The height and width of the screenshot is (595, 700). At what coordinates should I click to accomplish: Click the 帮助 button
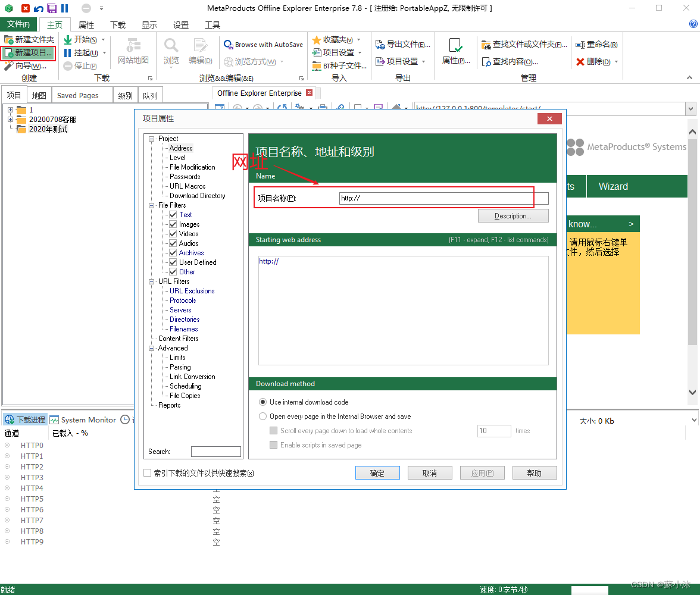pyautogui.click(x=535, y=473)
